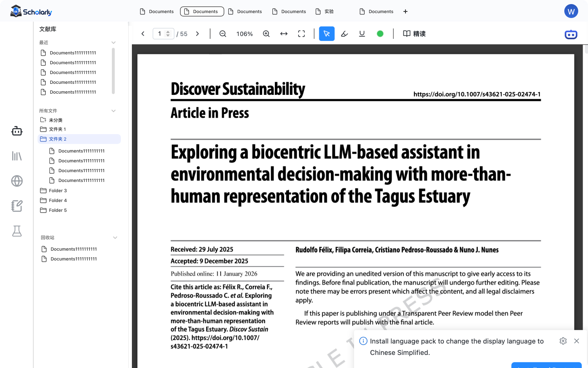Screen dimensions: 588x368
Task: Click the Received: 29 July 2025 line
Action: 202,249
